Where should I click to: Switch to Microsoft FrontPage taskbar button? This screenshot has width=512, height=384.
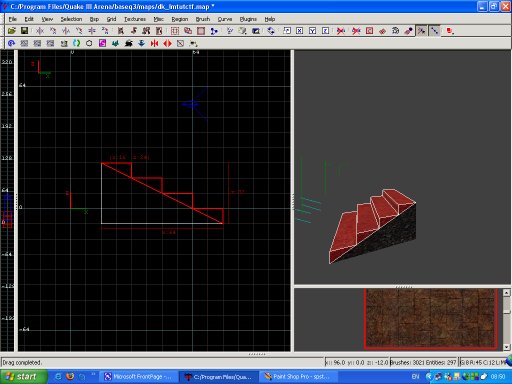pos(139,377)
